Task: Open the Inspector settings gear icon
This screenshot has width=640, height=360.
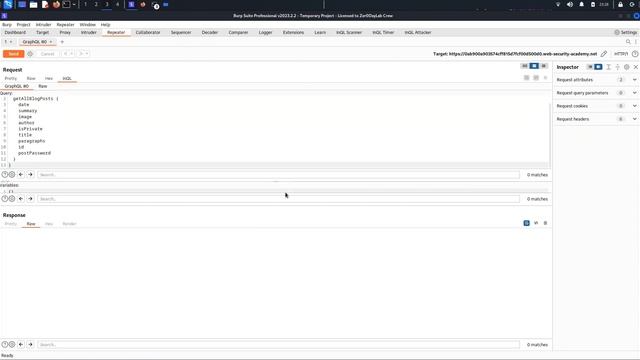Action: point(627,67)
